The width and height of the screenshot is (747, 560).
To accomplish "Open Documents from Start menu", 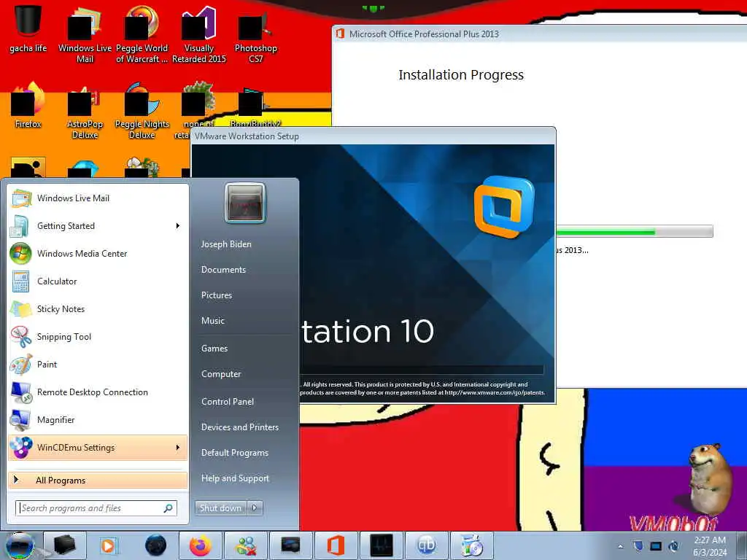I will pos(223,270).
